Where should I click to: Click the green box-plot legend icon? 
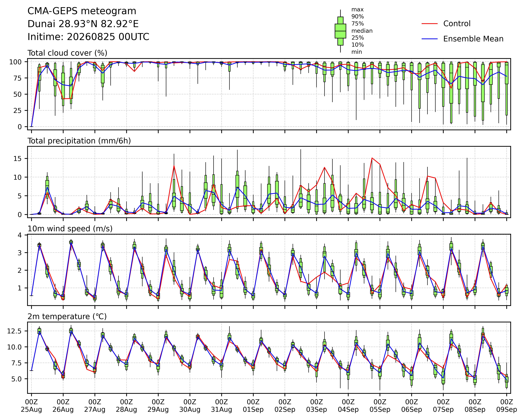point(340,31)
